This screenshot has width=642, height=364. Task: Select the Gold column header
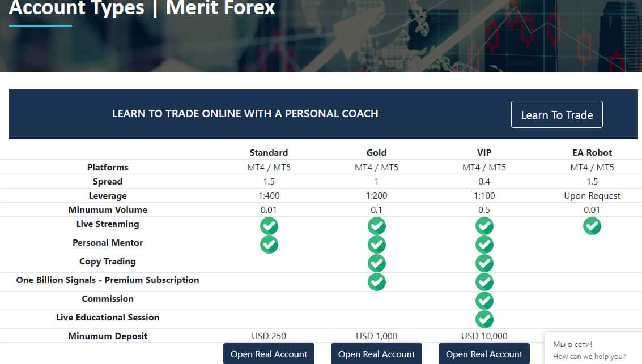[x=376, y=152]
